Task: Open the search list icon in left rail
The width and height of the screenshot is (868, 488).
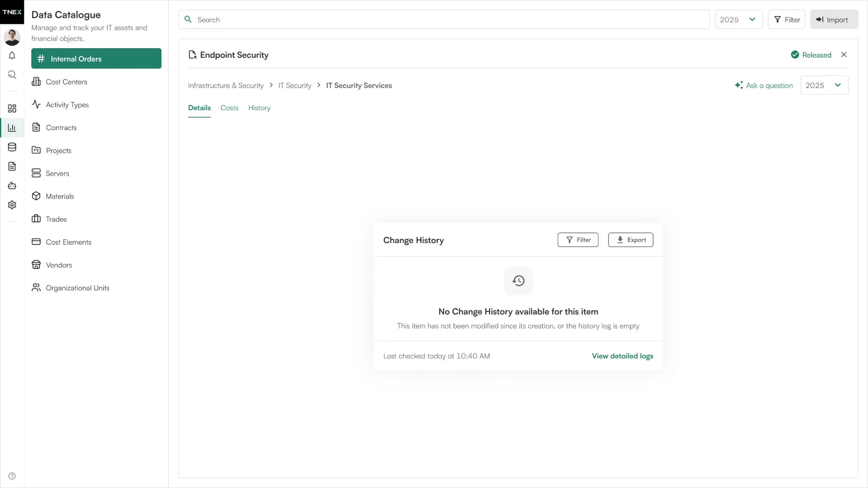Action: [12, 75]
